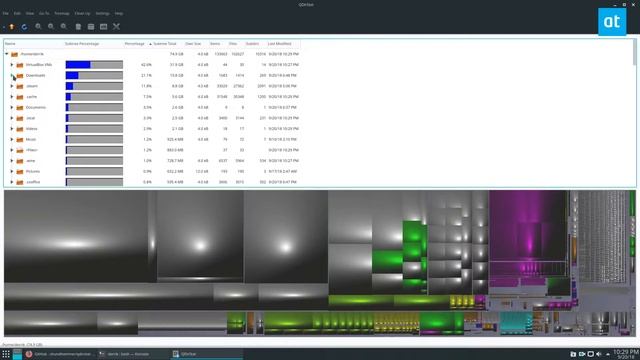
Task: Open the application launcher grid icon
Action: coord(6,354)
